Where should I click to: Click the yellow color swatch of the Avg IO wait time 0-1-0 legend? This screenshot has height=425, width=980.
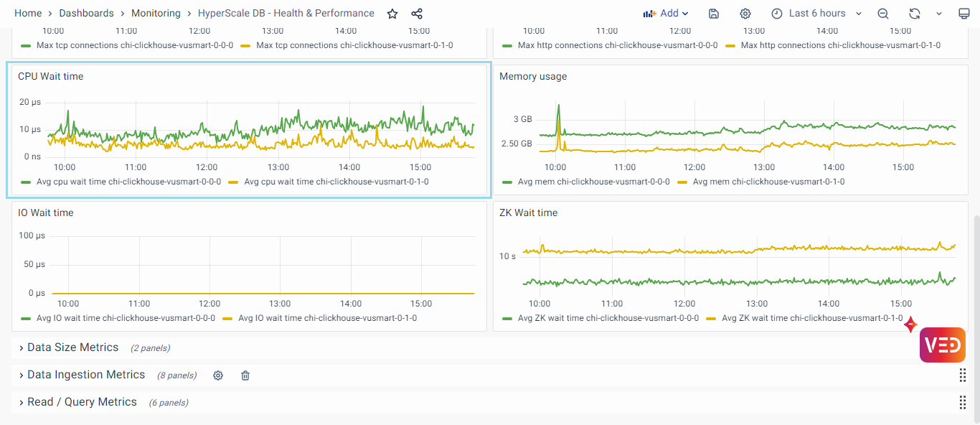(x=227, y=318)
